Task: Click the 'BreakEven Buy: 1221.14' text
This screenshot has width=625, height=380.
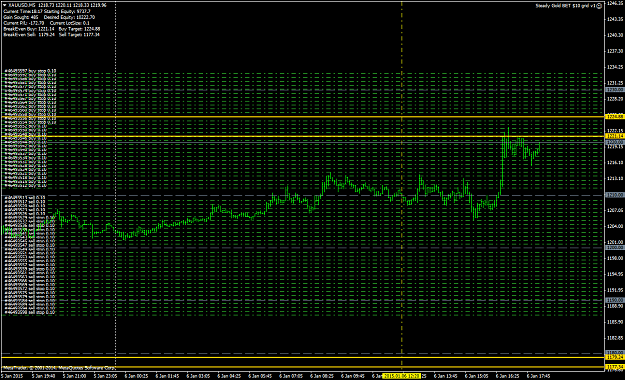Action: pyautogui.click(x=28, y=29)
